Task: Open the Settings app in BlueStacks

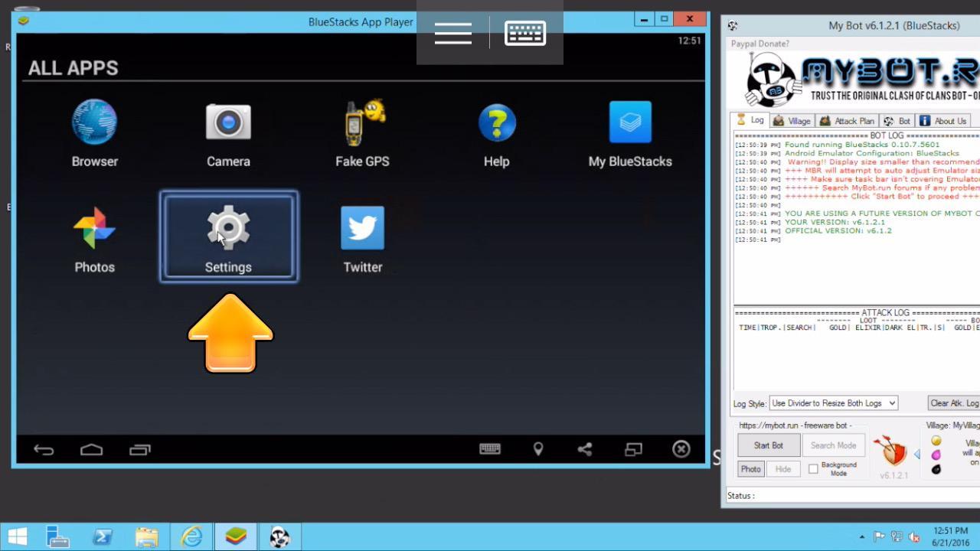Action: [228, 236]
